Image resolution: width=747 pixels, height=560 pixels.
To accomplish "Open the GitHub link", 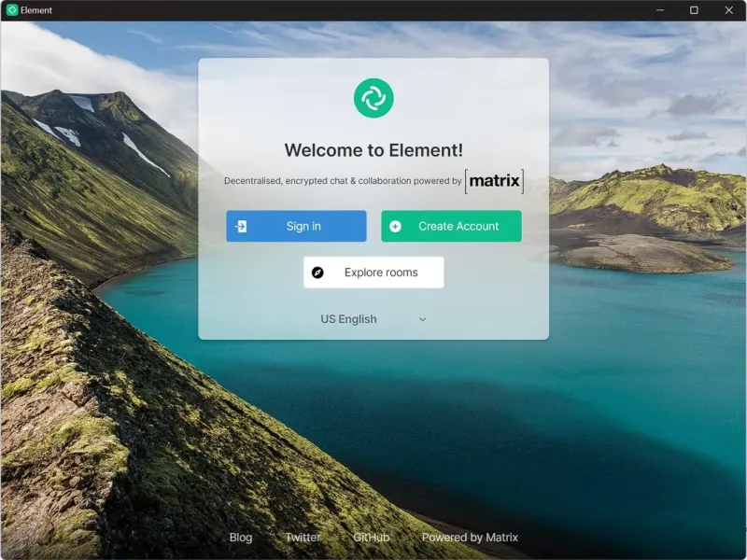I will pos(371,538).
